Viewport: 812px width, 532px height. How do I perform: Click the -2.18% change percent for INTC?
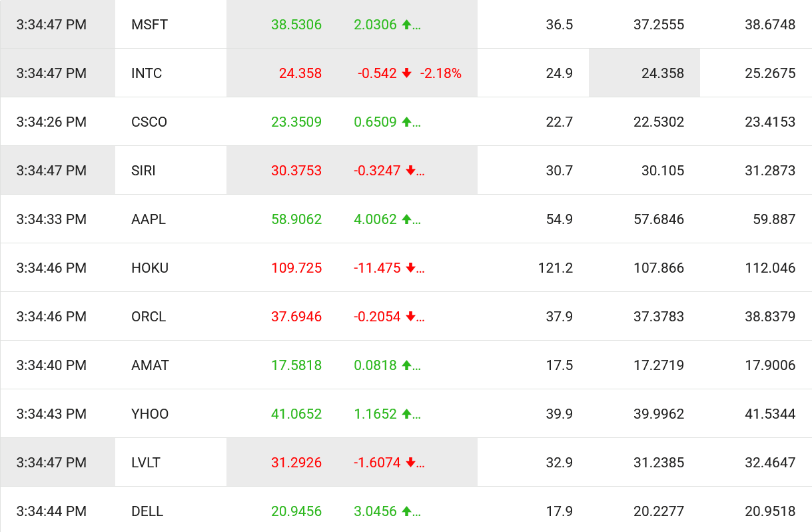440,73
